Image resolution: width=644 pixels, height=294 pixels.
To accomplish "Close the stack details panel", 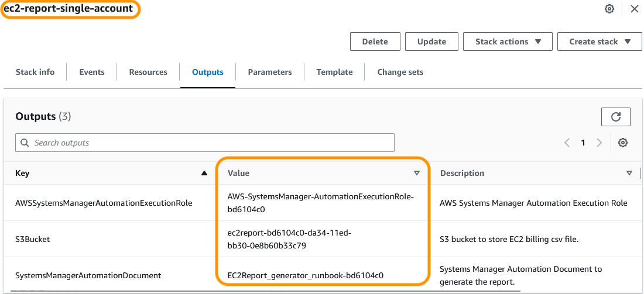I will [x=635, y=9].
